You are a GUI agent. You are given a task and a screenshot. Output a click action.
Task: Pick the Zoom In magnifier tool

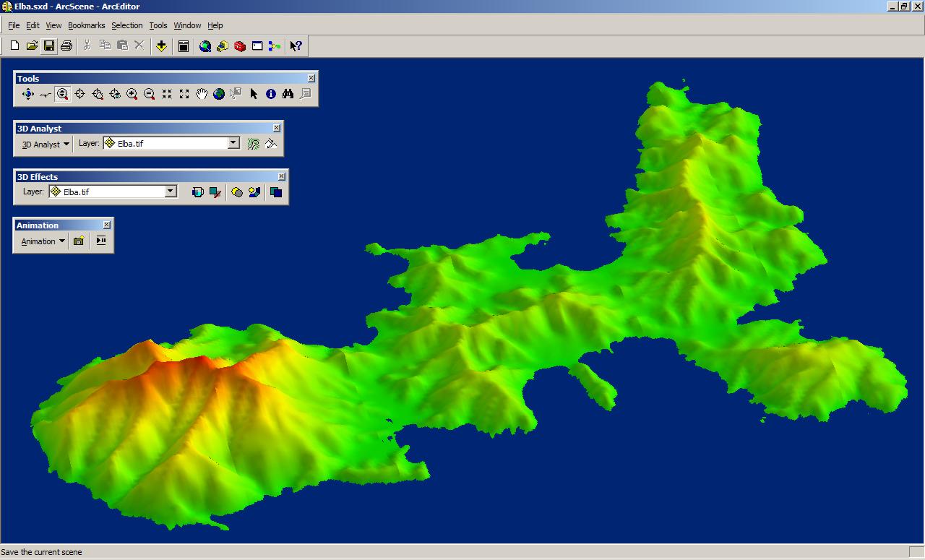132,94
